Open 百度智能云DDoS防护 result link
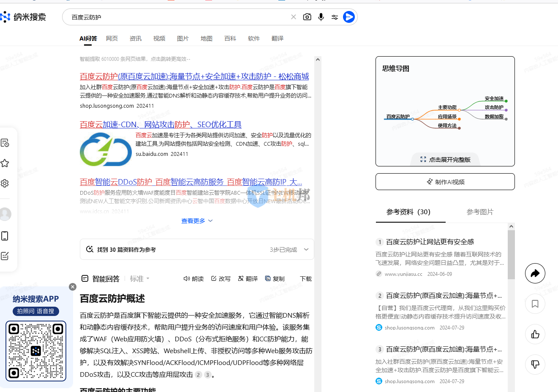The height and width of the screenshot is (392, 558). [191, 182]
